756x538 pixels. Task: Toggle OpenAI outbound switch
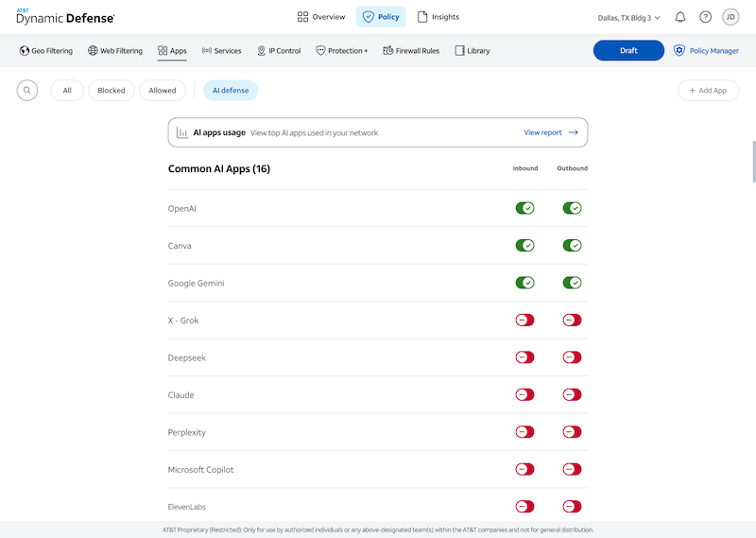pos(573,208)
